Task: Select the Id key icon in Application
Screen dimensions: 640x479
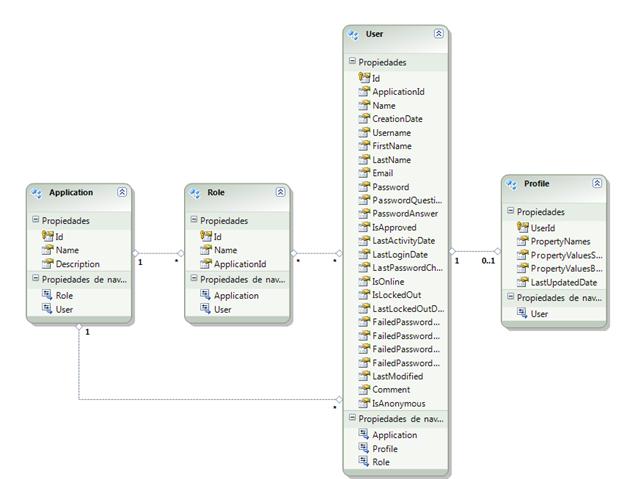Action: [48, 236]
